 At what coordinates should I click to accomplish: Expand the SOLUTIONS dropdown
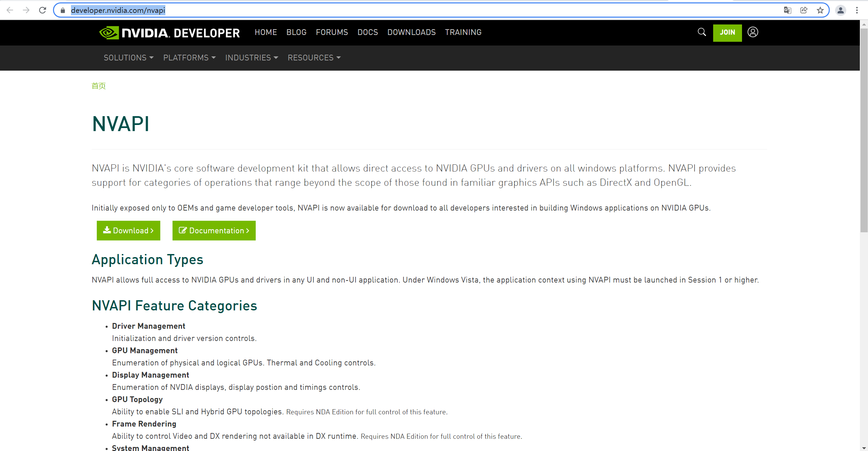click(x=128, y=58)
